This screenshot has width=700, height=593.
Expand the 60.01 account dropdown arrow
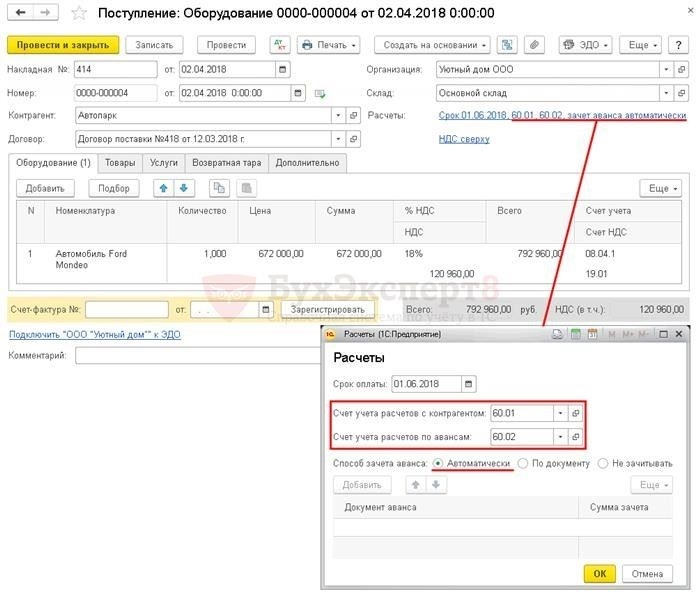pyautogui.click(x=560, y=413)
